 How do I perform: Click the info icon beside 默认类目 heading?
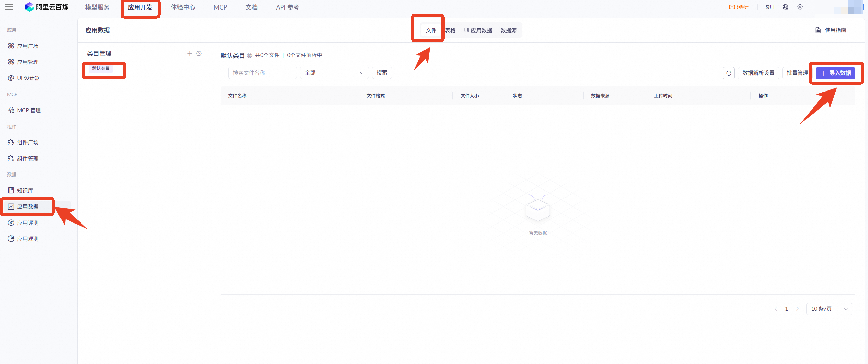[249, 55]
